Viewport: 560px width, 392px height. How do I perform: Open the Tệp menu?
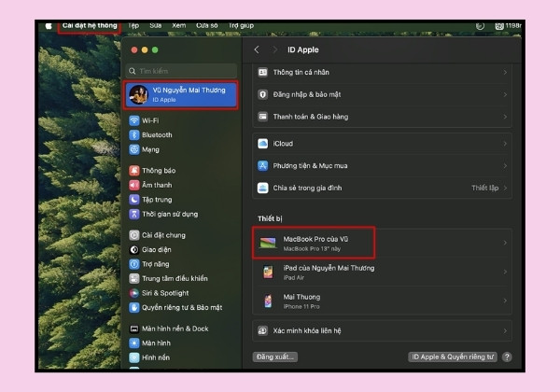pyautogui.click(x=133, y=26)
